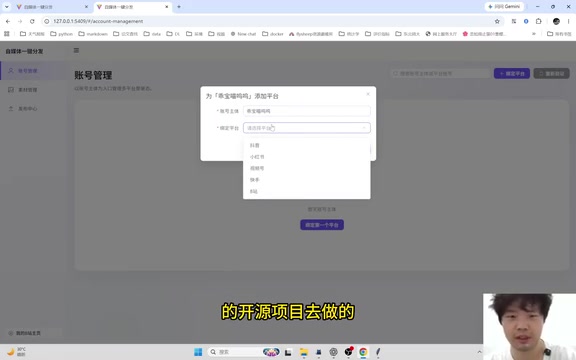Open 素材管理 in the sidebar

[x=33, y=90]
